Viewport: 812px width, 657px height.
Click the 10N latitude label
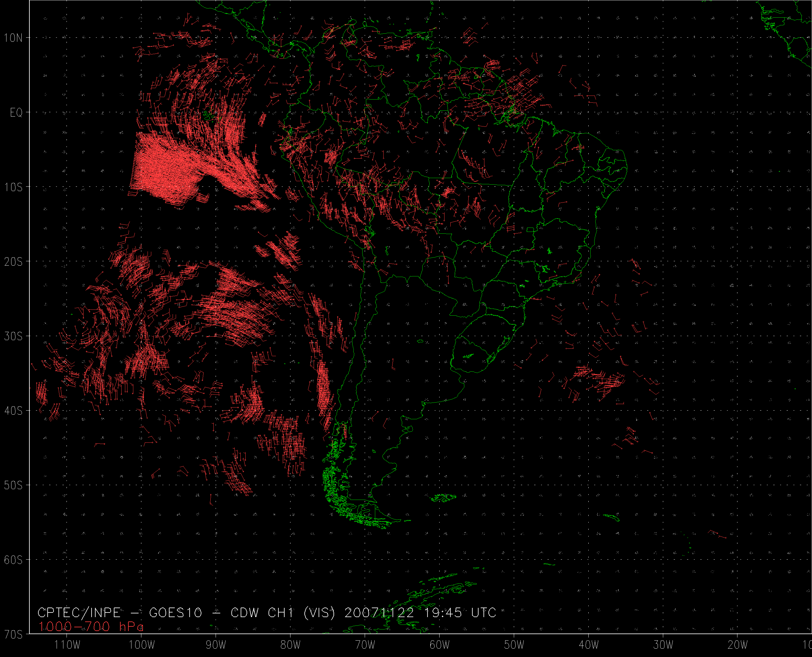click(13, 38)
